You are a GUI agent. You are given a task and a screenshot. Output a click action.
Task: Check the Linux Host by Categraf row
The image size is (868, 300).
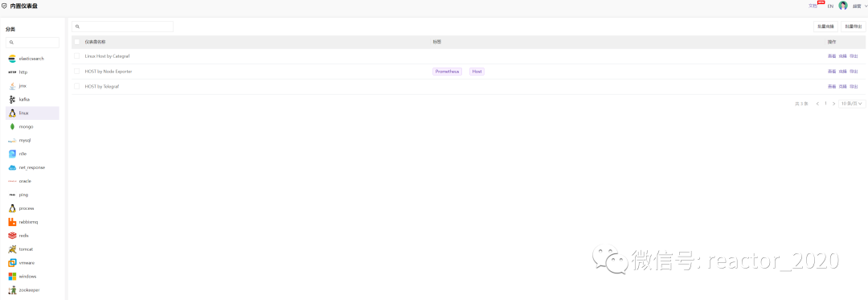pyautogui.click(x=77, y=56)
